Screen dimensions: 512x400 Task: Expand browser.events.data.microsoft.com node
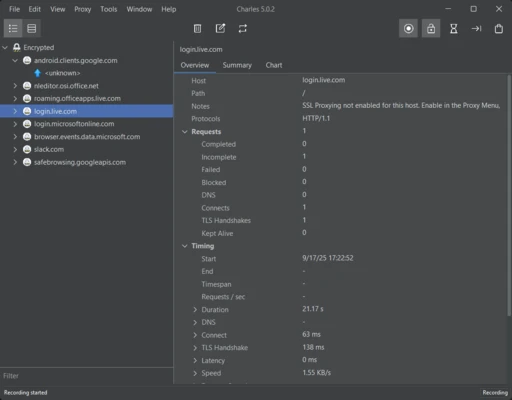[15, 137]
